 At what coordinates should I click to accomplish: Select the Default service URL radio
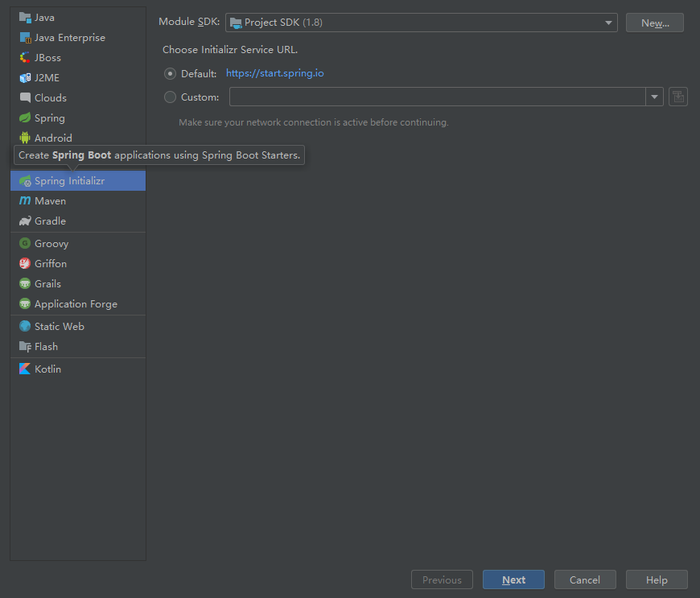(170, 74)
